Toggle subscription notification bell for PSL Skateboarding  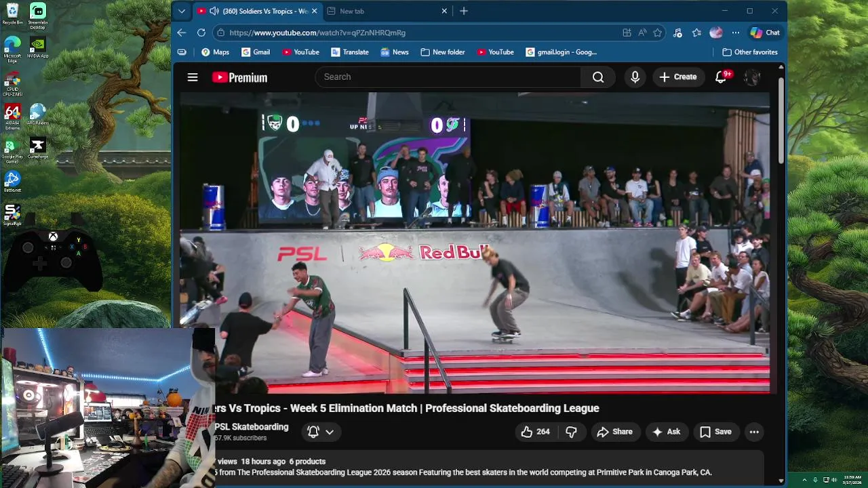313,432
